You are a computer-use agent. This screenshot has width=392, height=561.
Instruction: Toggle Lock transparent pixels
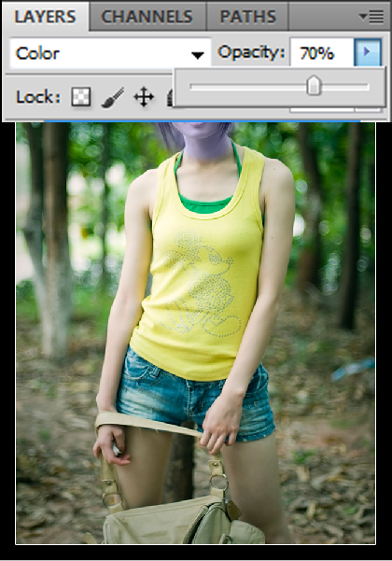click(81, 96)
